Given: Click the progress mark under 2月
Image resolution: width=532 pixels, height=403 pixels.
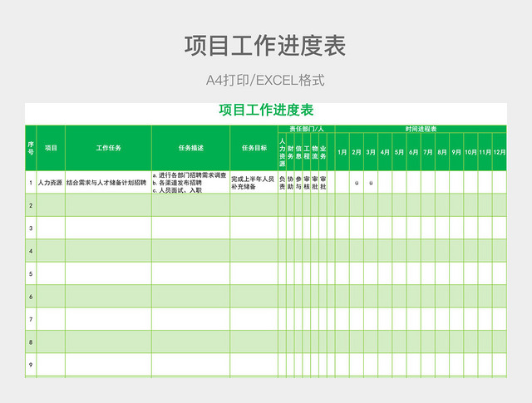Looking at the screenshot, I should tap(357, 183).
